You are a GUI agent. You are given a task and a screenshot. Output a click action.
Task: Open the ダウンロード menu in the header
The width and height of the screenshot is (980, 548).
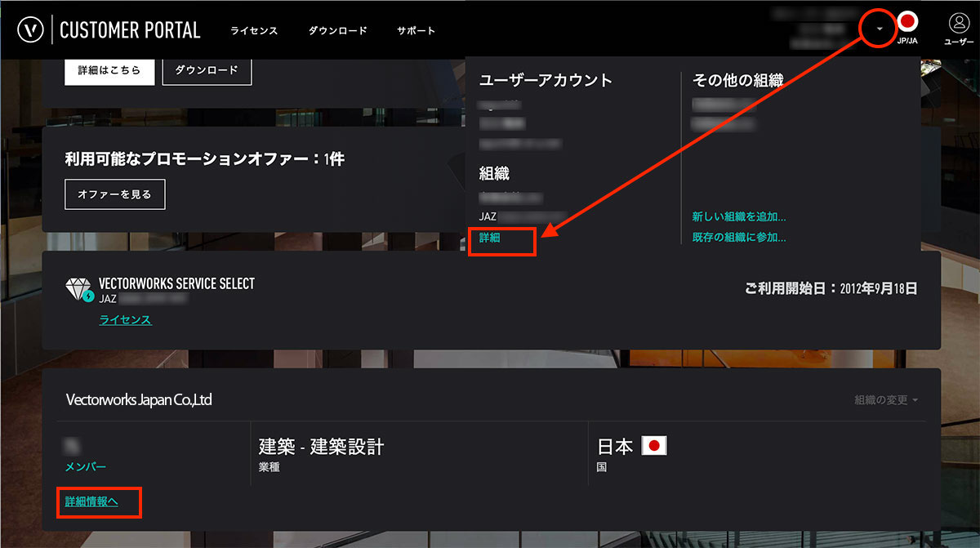pyautogui.click(x=338, y=31)
